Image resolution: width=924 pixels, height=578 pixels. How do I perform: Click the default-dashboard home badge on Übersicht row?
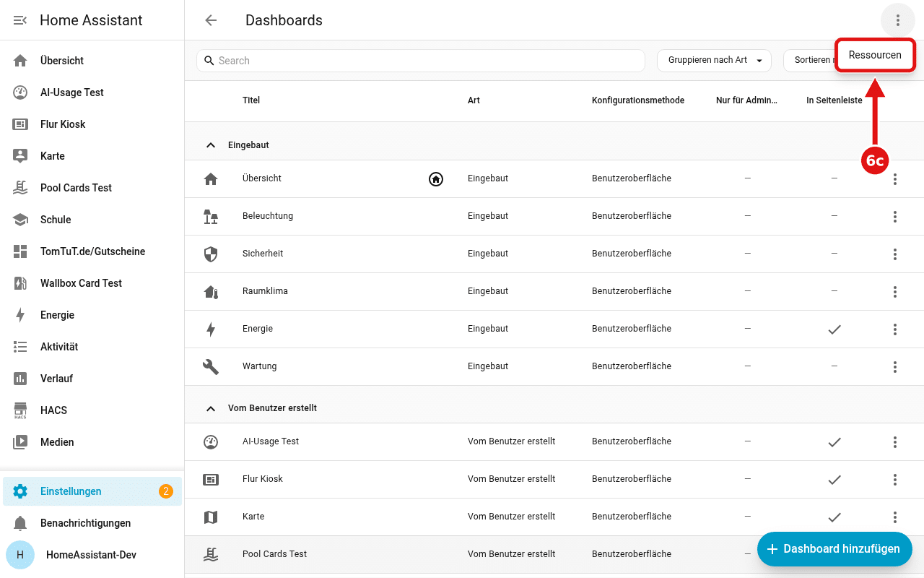tap(436, 179)
